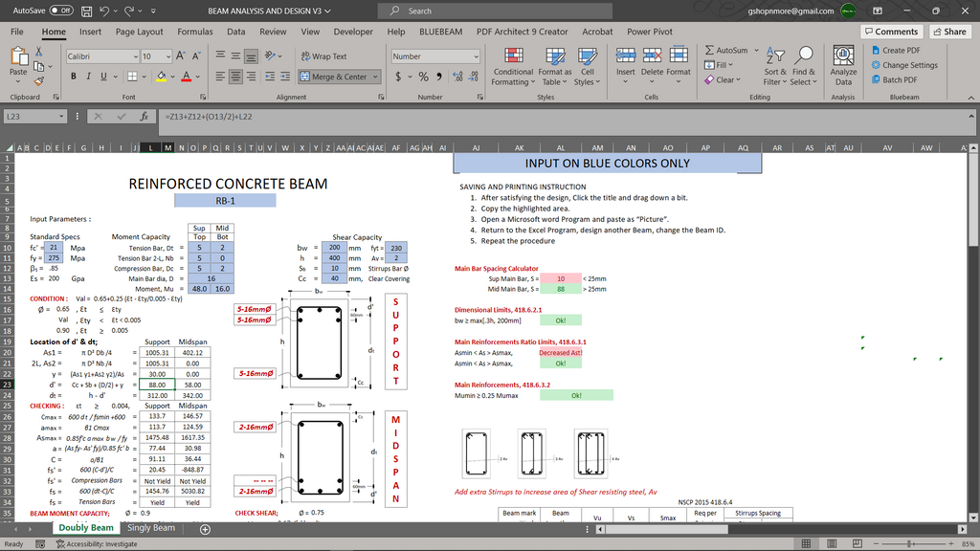Click Create PDF in Bluebeam group

coord(896,50)
